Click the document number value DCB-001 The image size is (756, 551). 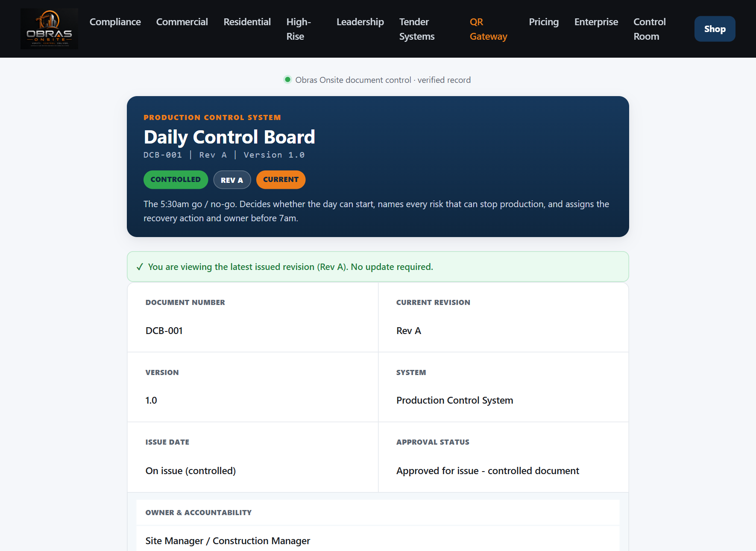point(164,331)
